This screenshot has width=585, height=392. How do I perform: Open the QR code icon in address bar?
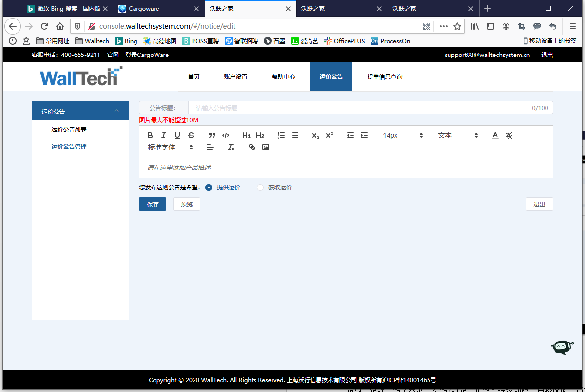tap(427, 26)
